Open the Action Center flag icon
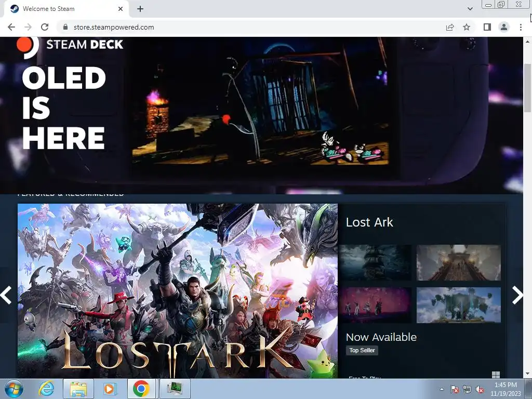This screenshot has height=399, width=532. click(x=454, y=389)
